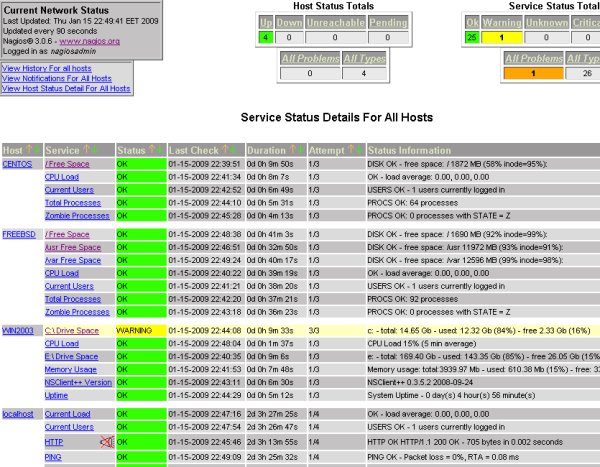Sort Last Check column descending arrow
600x467 pixels.
(233, 150)
